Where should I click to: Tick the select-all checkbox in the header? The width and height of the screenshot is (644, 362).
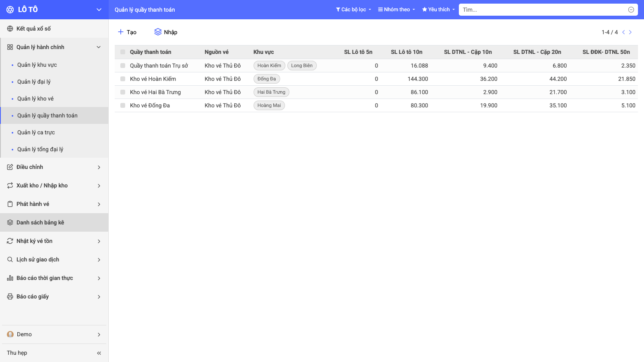(123, 52)
